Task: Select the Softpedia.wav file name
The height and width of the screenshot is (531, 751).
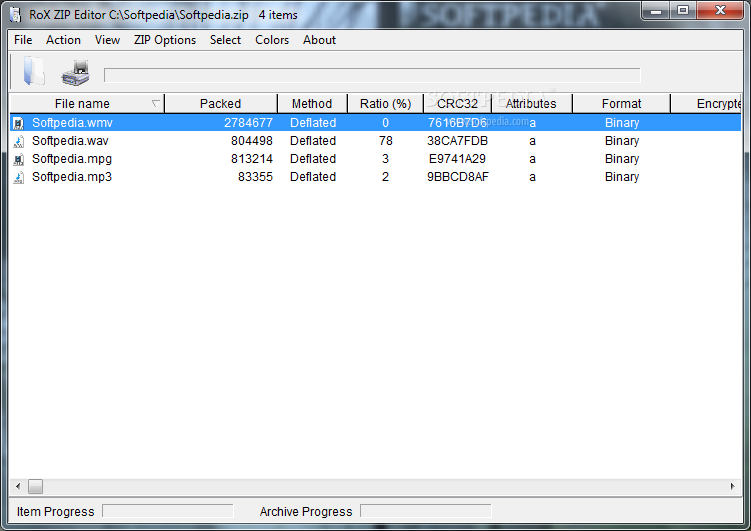Action: tap(70, 141)
